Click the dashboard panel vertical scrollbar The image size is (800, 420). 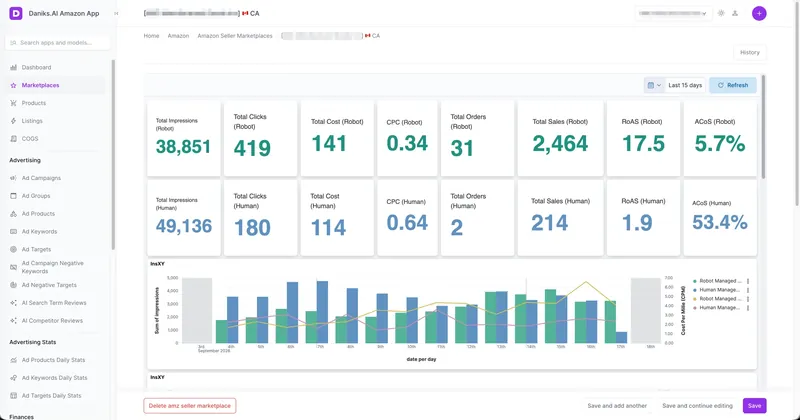[763, 127]
